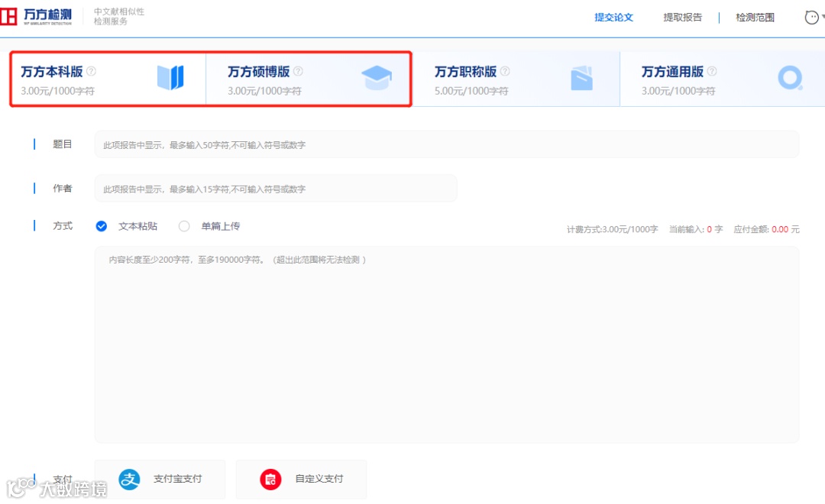Click the user avatar icon

click(x=811, y=18)
